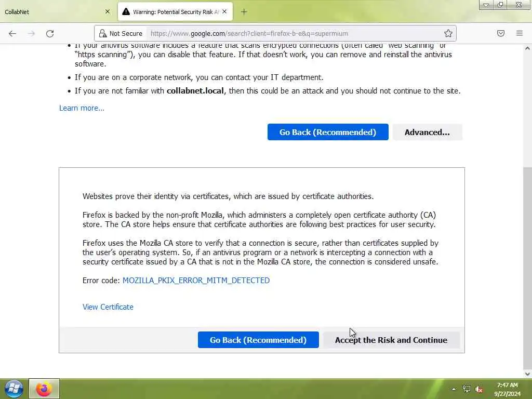Minimize the Firefox window

click(x=486, y=5)
